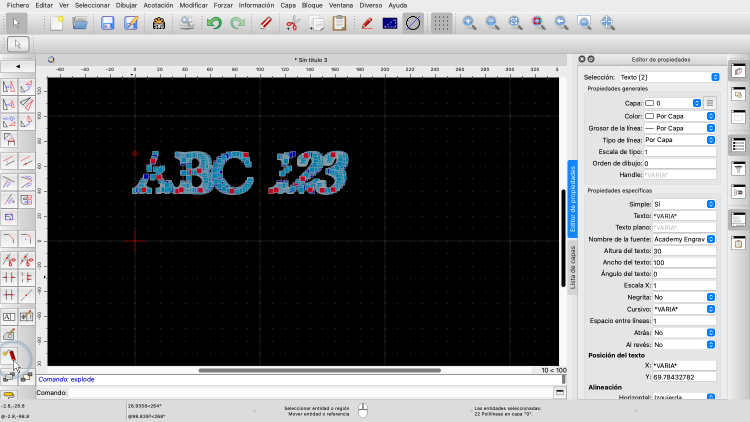Viewport: 750px width, 422px height.
Task: Open the Modificar menu
Action: [x=193, y=5]
